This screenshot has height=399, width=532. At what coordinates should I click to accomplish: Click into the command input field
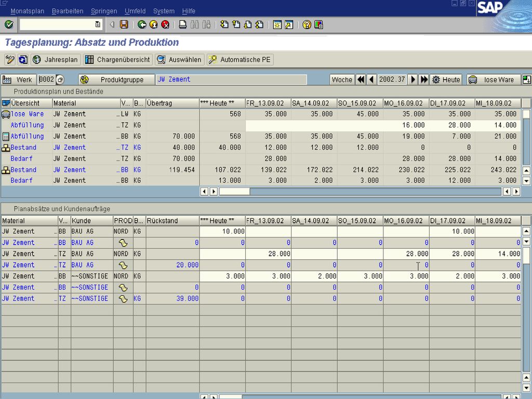click(58, 24)
